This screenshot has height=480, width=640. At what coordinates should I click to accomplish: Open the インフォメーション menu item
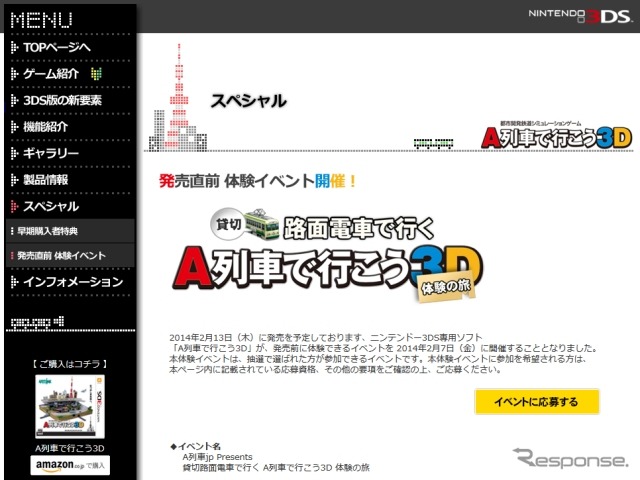pyautogui.click(x=67, y=282)
